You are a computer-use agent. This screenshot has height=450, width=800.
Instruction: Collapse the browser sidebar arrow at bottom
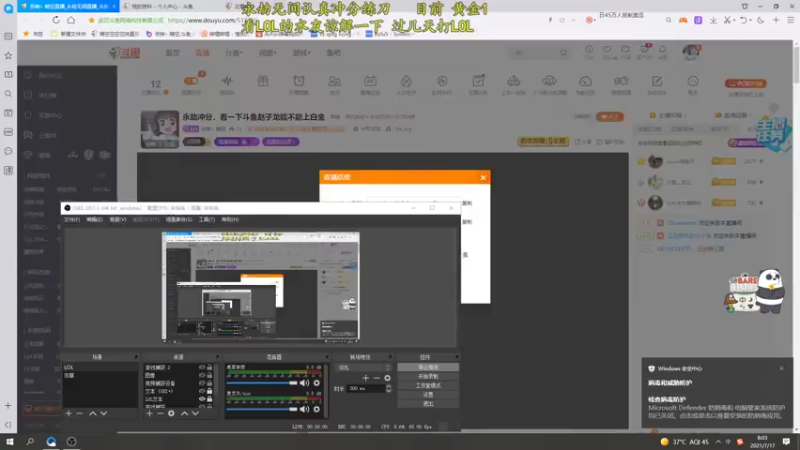coord(8,424)
